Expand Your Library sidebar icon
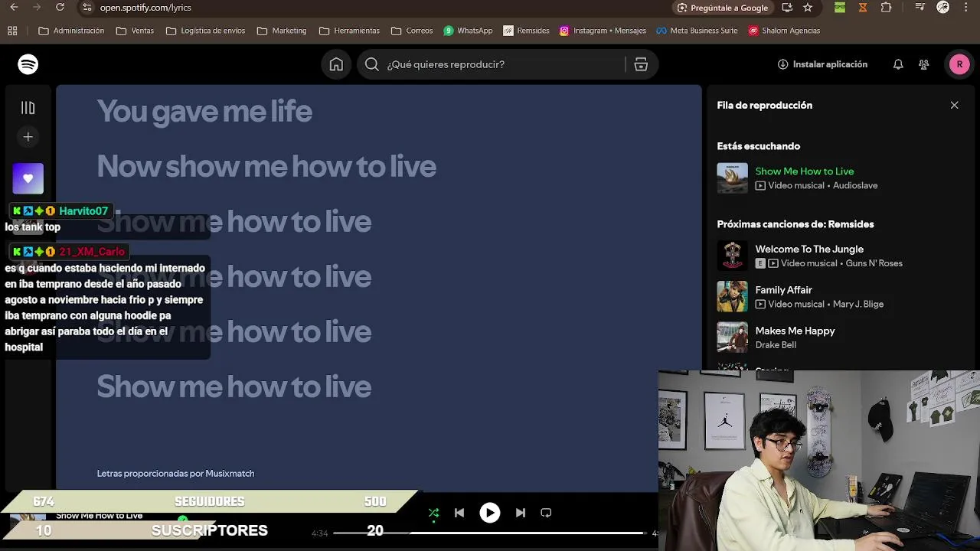 (x=28, y=108)
